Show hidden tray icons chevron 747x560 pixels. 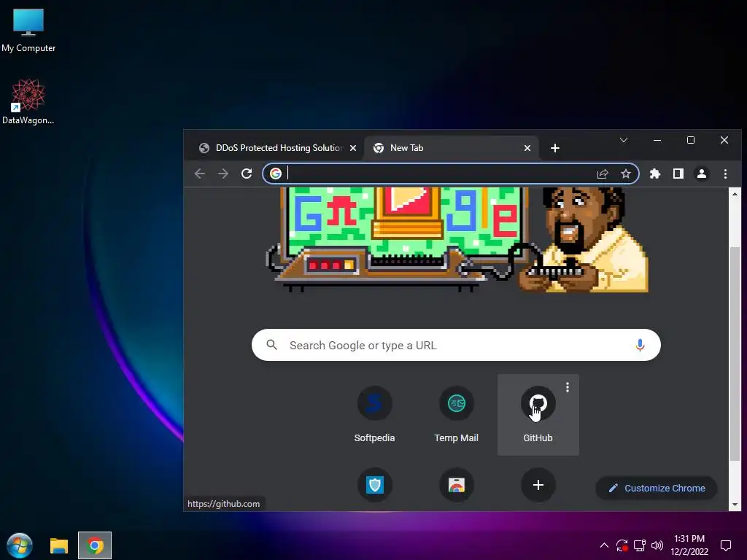coord(604,545)
